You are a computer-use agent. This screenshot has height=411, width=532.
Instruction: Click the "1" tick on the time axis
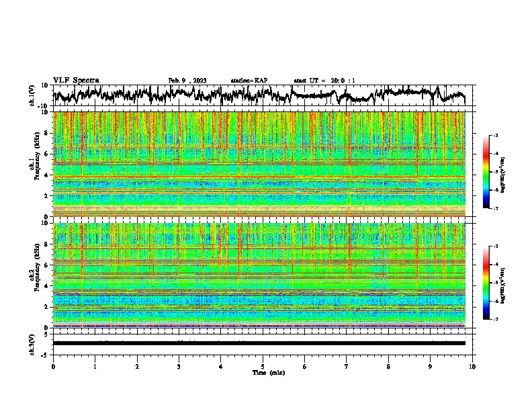click(95, 367)
